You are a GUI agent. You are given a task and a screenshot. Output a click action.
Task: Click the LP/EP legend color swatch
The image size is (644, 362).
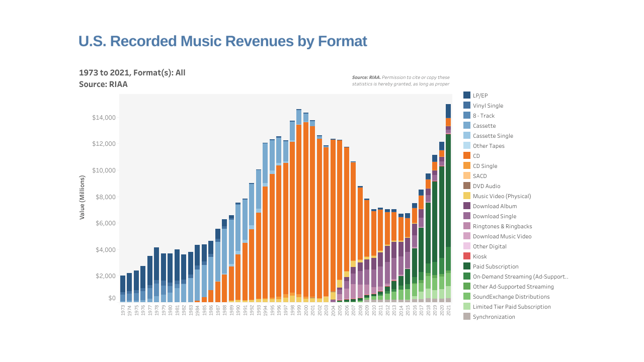467,96
